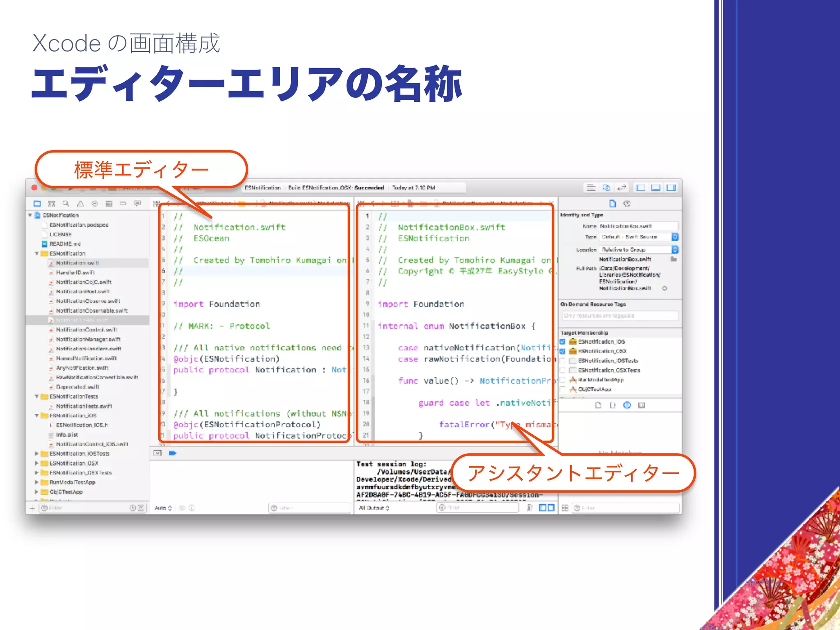Expand the ESNotification_OSX folder

tap(37, 463)
